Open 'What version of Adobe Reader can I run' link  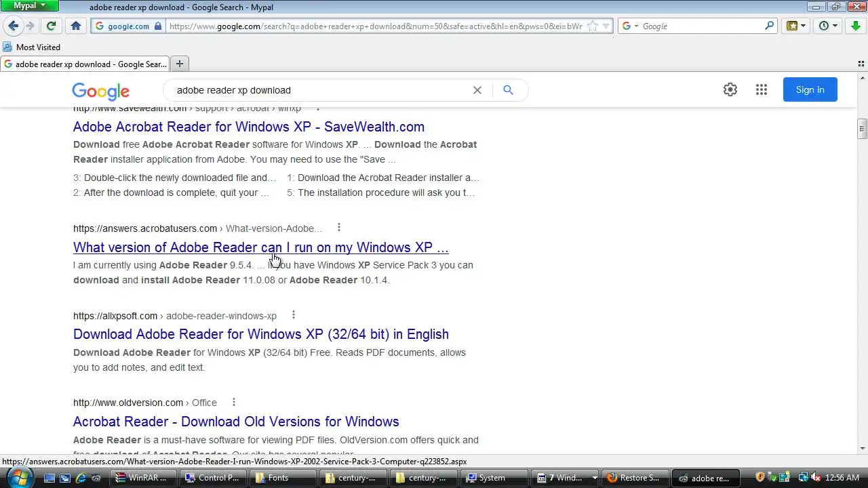(261, 247)
